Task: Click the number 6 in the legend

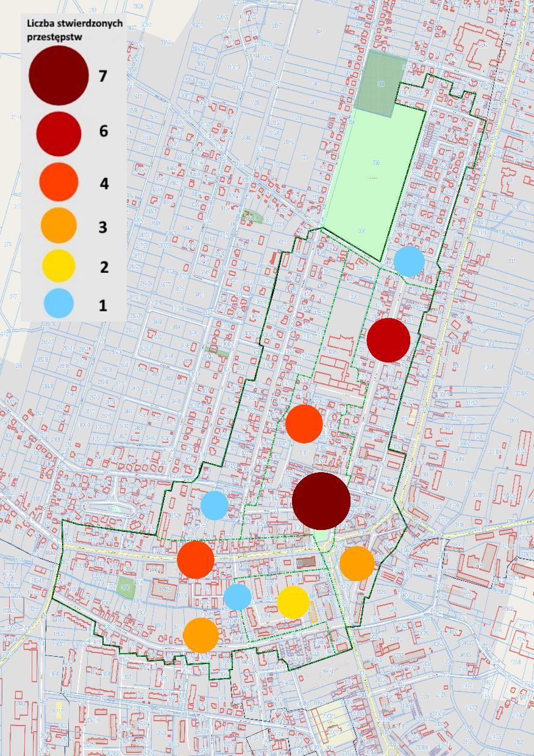Action: click(104, 131)
